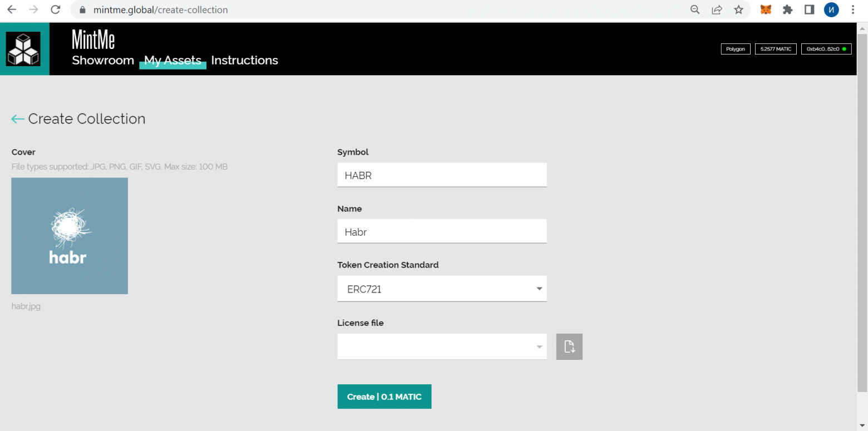Open the Polygon network selector
Screen dimensions: 868x431
[736, 49]
